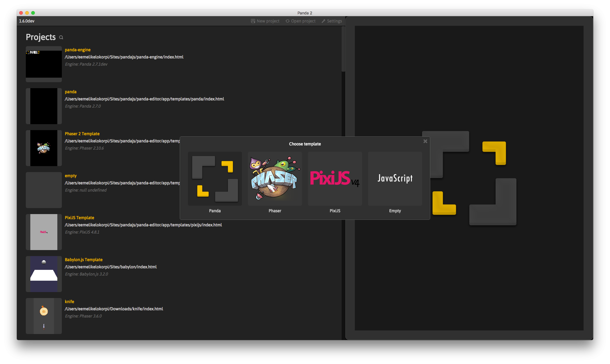Select the JavaScript Empty template tile

pyautogui.click(x=395, y=179)
